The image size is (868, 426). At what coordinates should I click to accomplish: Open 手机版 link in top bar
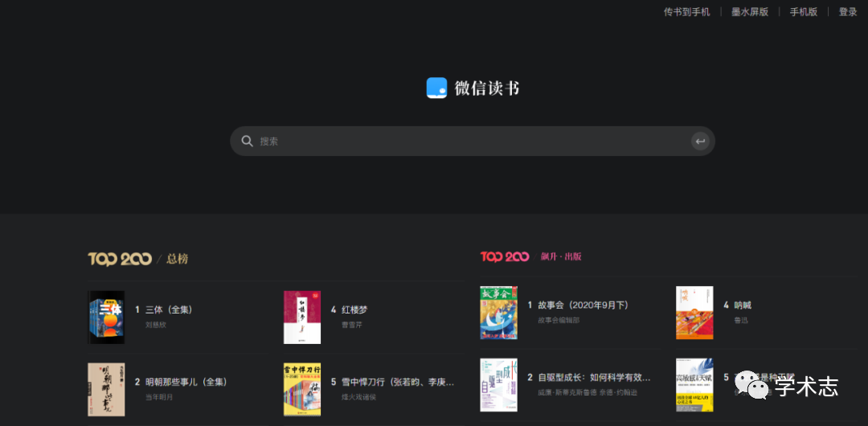click(804, 12)
